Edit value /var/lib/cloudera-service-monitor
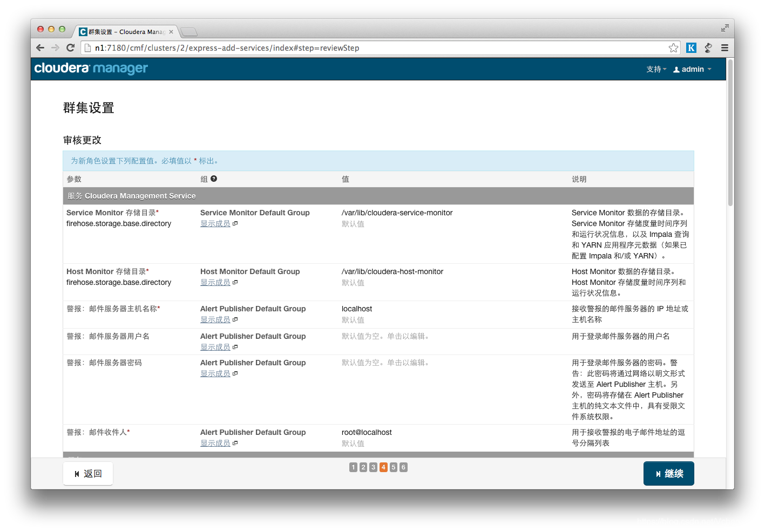This screenshot has width=765, height=532. [397, 213]
